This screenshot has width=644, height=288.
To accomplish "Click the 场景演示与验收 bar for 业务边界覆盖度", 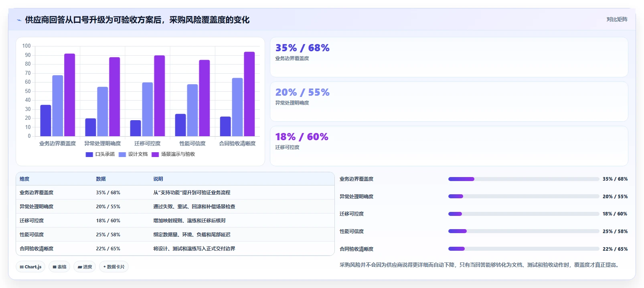I will coord(70,95).
